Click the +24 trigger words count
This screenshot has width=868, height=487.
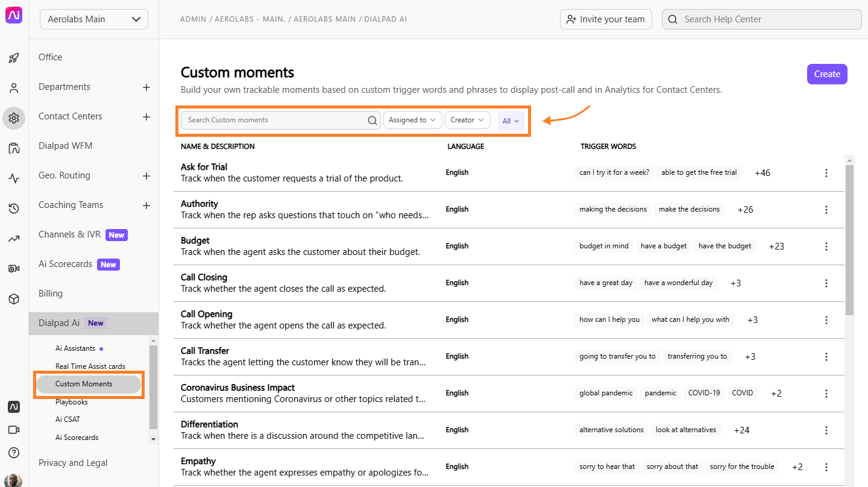(x=742, y=430)
